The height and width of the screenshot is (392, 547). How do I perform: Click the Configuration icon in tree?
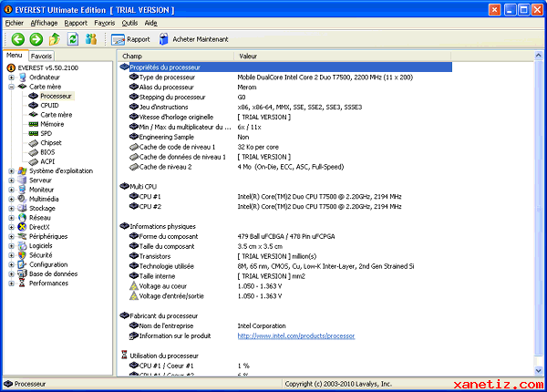pyautogui.click(x=22, y=264)
